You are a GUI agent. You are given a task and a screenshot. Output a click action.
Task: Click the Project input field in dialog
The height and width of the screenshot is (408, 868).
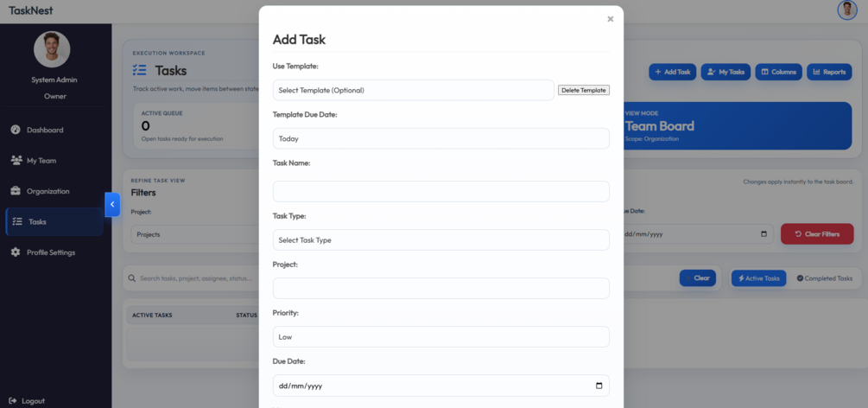(x=441, y=288)
